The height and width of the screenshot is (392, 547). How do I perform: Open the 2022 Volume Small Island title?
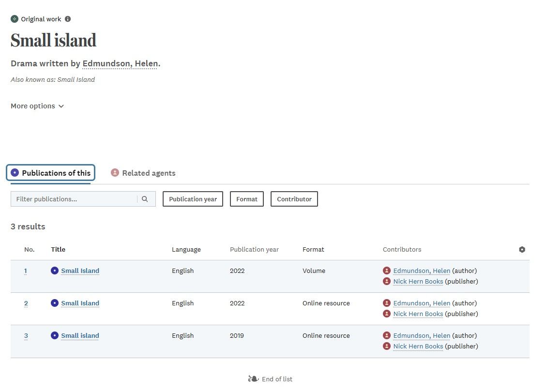(80, 271)
